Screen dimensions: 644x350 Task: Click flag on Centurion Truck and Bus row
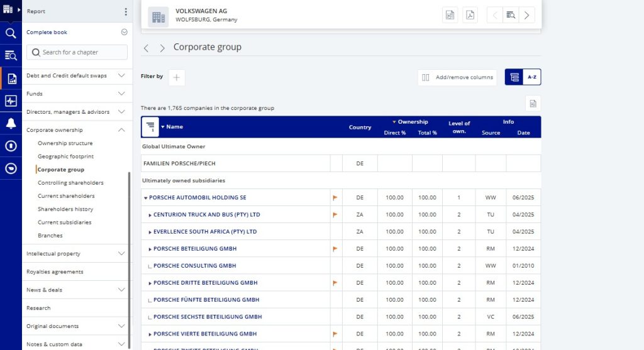point(335,215)
